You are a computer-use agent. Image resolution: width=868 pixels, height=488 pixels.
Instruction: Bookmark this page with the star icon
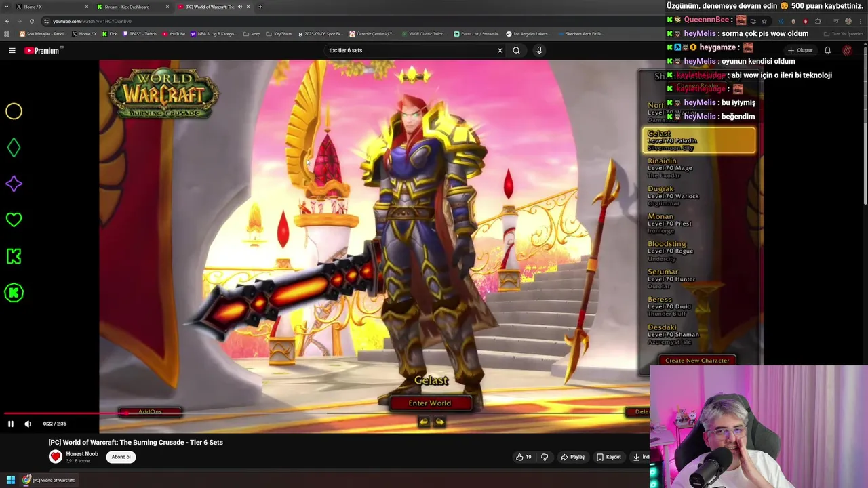764,21
